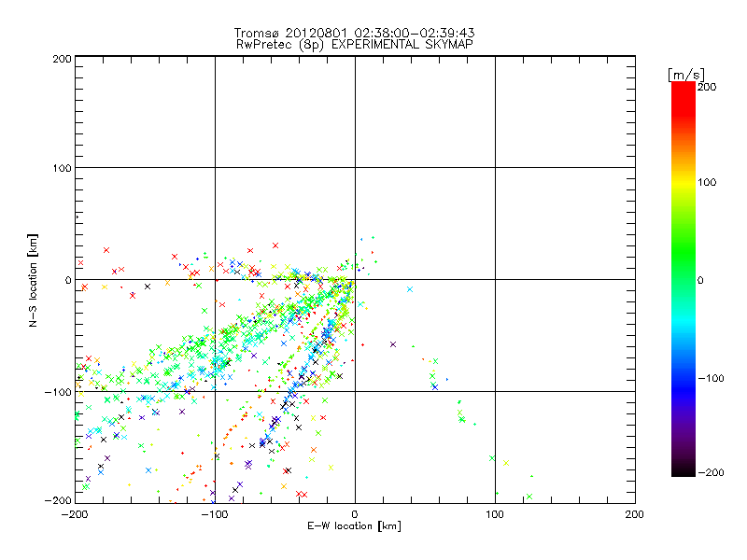Click the x-axis tick label -200
747x560 pixels.
75,514
